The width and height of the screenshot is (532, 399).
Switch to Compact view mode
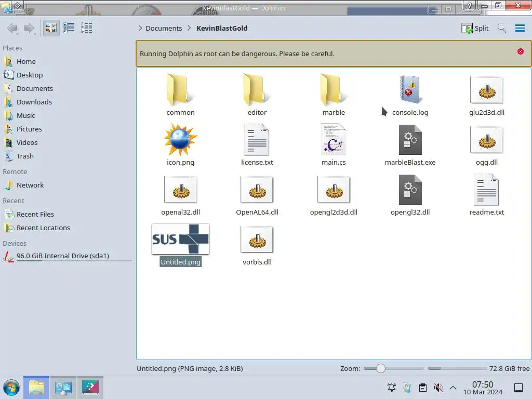pos(69,28)
